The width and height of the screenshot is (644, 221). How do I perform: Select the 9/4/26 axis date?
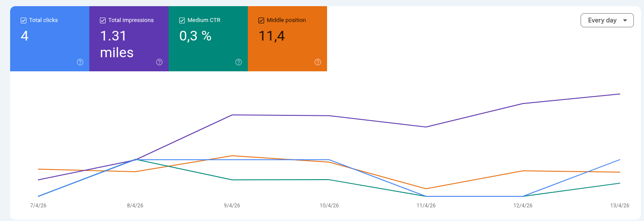pos(232,206)
